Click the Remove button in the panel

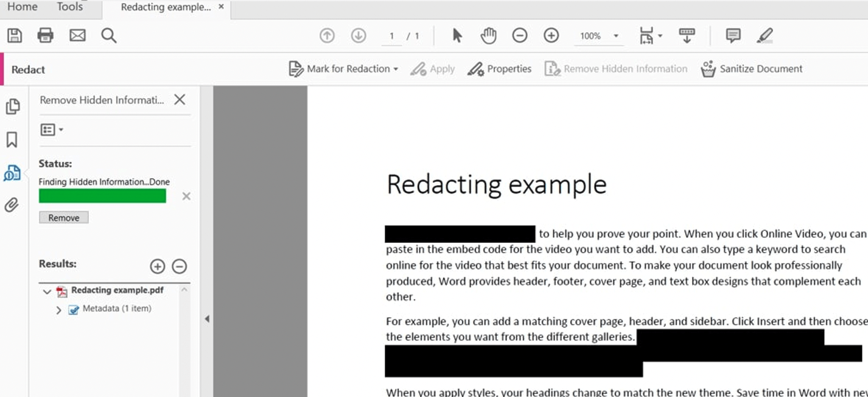point(63,217)
